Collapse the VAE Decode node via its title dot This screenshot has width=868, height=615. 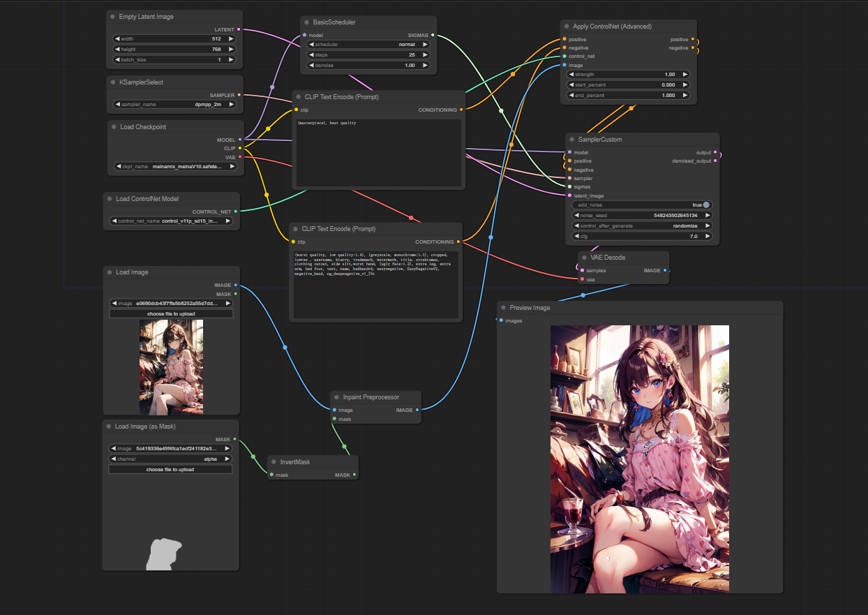point(584,258)
